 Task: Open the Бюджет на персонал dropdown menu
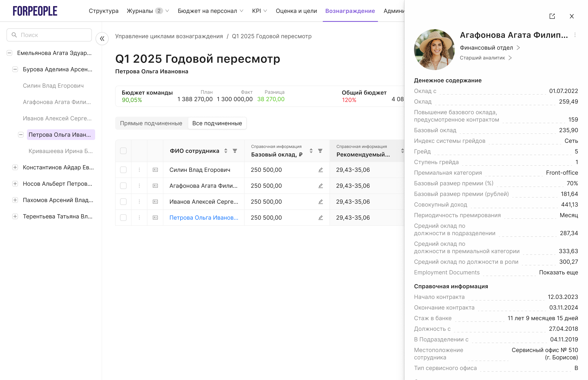coord(210,11)
